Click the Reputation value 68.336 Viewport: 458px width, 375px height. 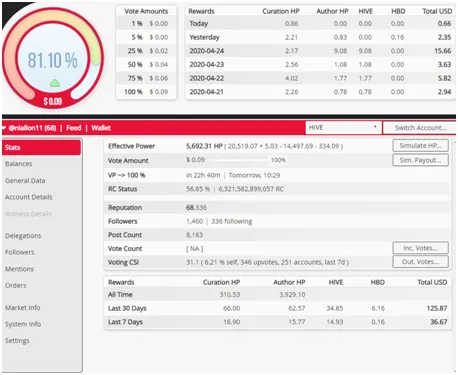tap(196, 208)
